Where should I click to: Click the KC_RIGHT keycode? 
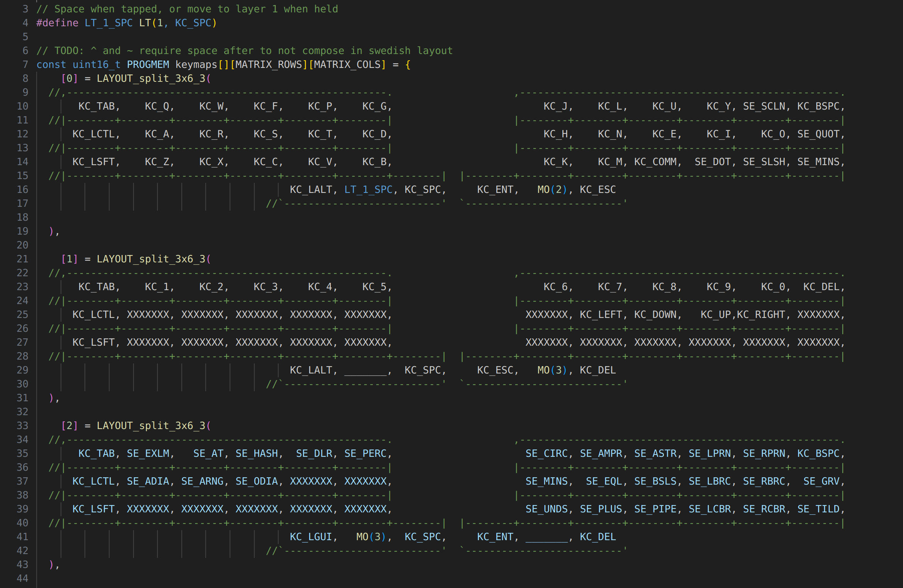pos(761,314)
